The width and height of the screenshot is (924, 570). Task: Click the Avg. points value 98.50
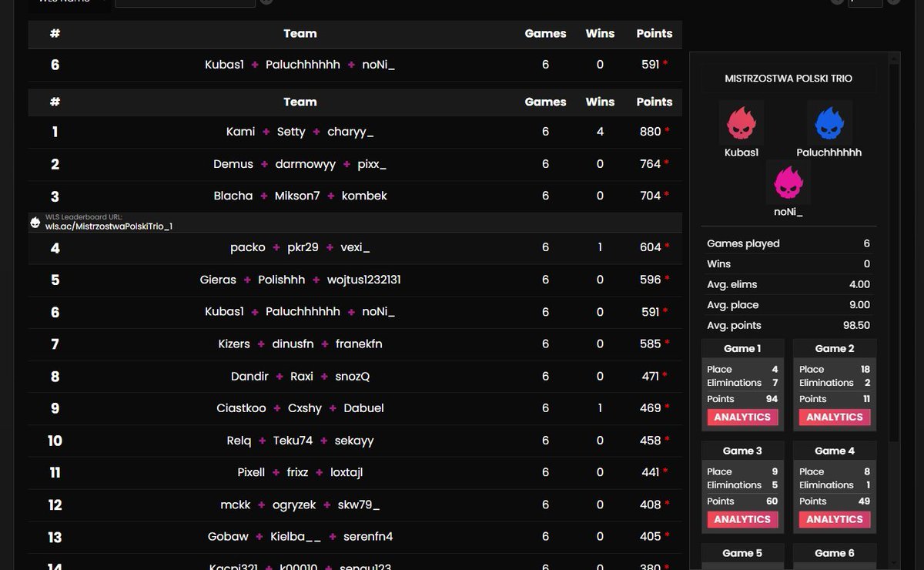[x=855, y=325]
